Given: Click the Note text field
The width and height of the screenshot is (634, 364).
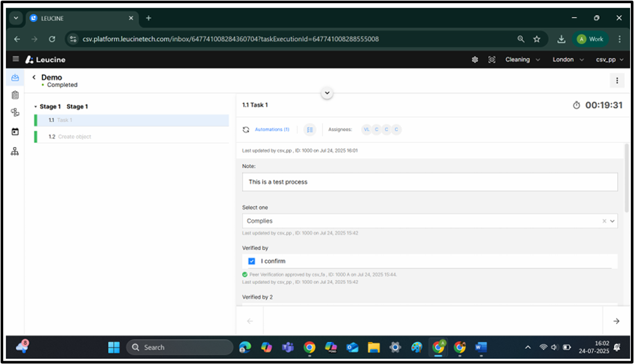Looking at the screenshot, I should pyautogui.click(x=429, y=182).
